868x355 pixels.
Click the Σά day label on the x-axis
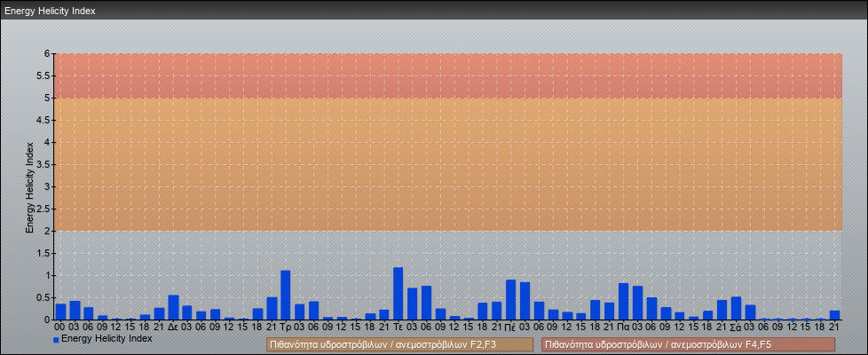point(737,327)
